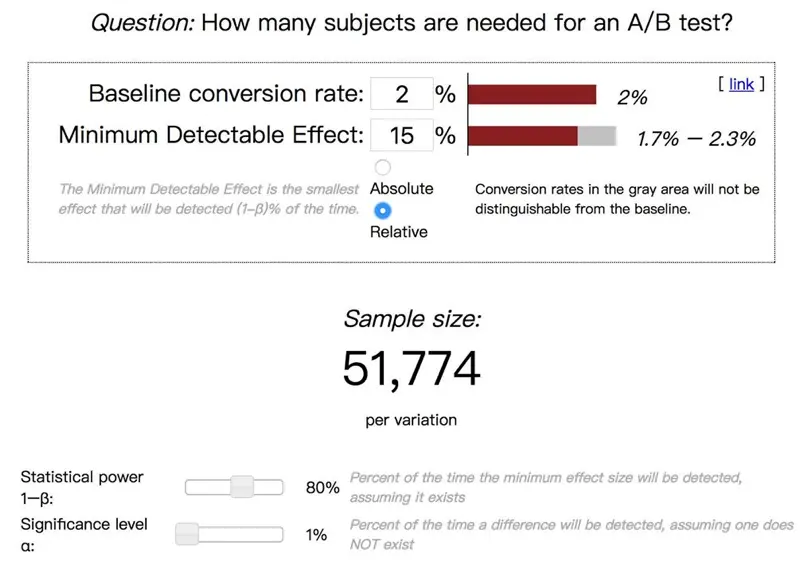Viewport: 802px width, 572px height.
Task: Click the Statistical power 1−β label
Action: pos(82,487)
